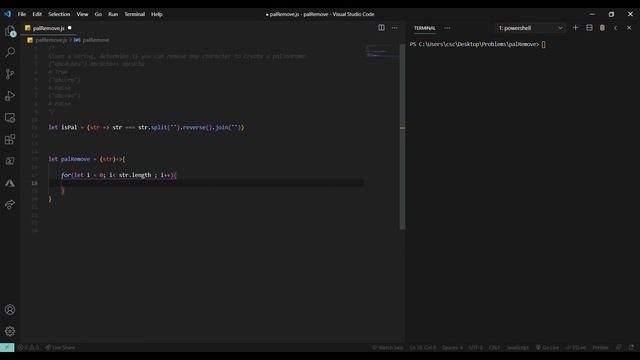Change the UTF-8 file encoding
The image size is (640, 360).
(x=476, y=347)
